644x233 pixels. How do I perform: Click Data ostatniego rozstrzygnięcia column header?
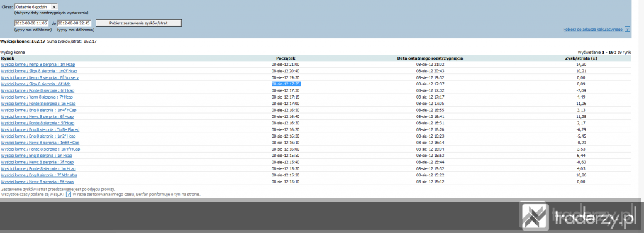430,58
